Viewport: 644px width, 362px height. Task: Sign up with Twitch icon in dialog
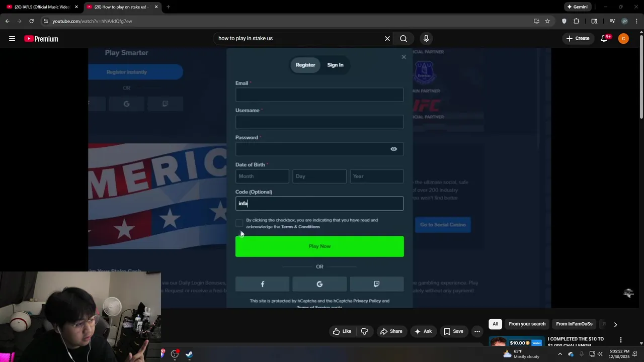pos(376,284)
